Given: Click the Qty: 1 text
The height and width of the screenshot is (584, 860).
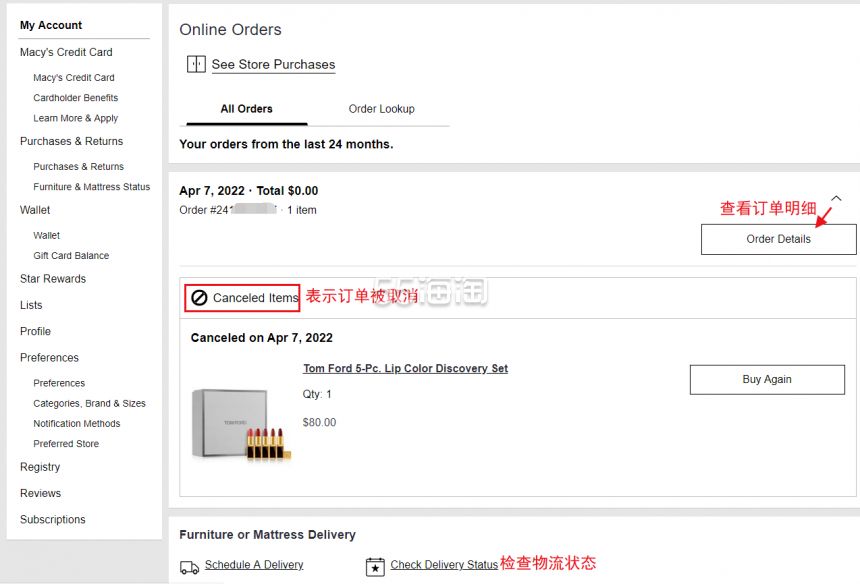Looking at the screenshot, I should click(317, 394).
